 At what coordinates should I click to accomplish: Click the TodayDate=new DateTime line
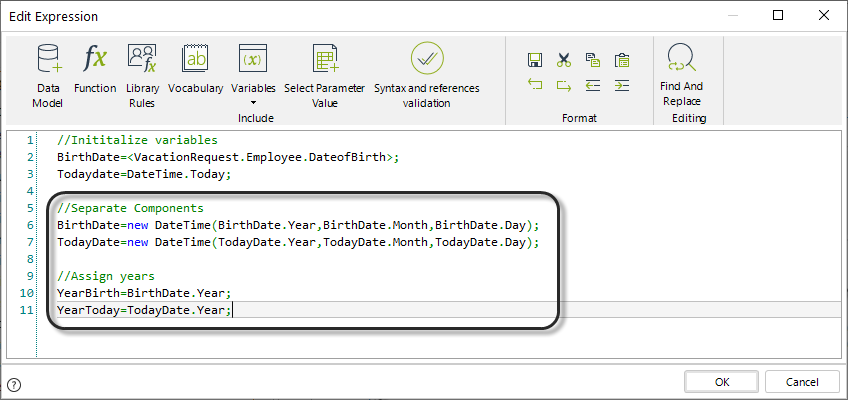(299, 242)
